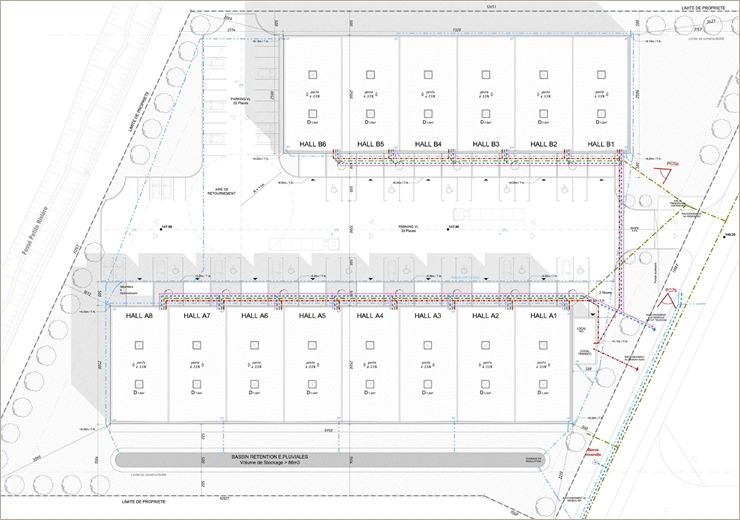Select the PARKING VL label beside HALL B6
The image size is (740, 520).
pos(240,101)
